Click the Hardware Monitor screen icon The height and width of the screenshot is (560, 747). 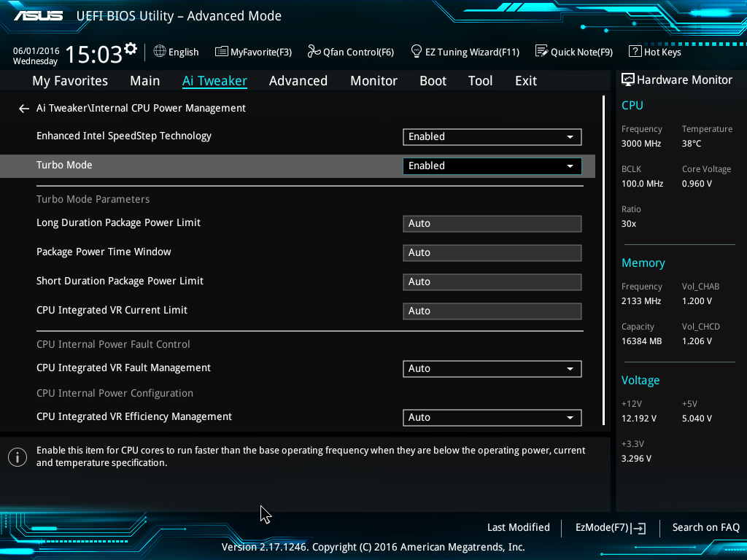point(627,79)
